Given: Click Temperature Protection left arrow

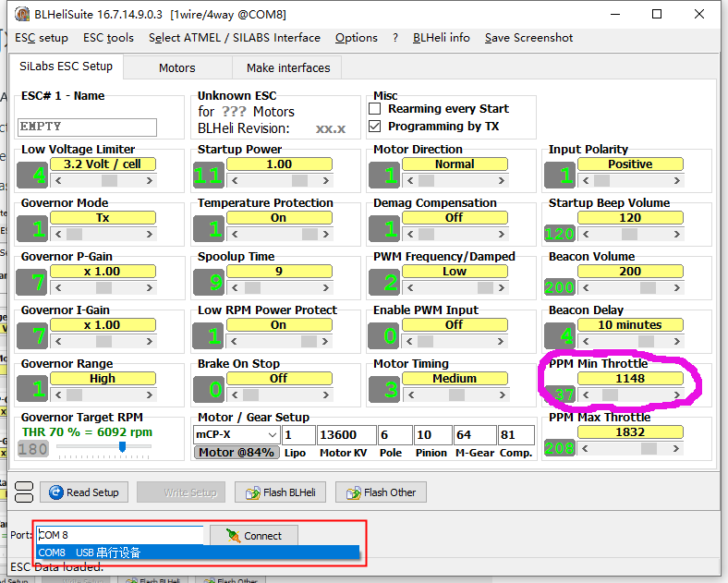Looking at the screenshot, I should pyautogui.click(x=235, y=235).
